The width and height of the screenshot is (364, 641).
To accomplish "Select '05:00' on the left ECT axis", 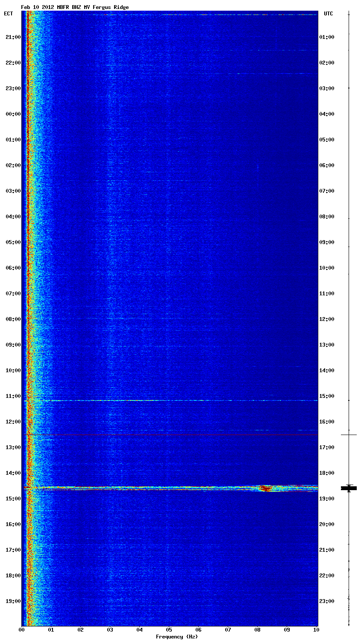I will tap(13, 242).
